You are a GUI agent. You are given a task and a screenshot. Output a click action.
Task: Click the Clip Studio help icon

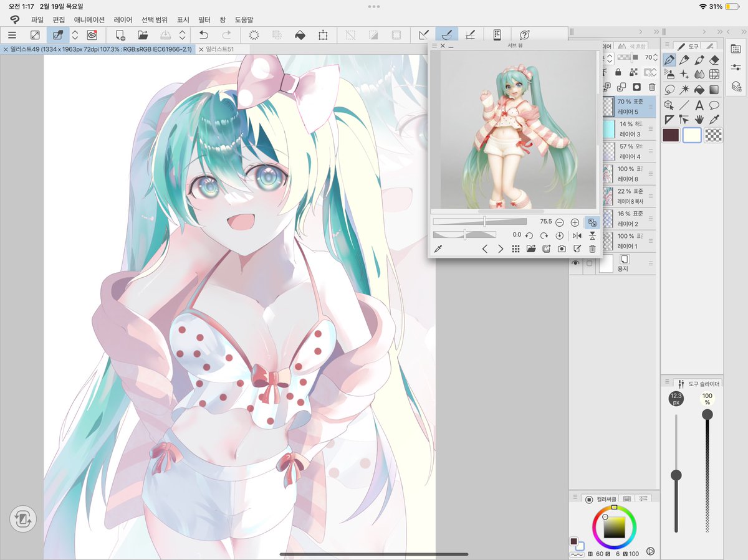[x=525, y=35]
